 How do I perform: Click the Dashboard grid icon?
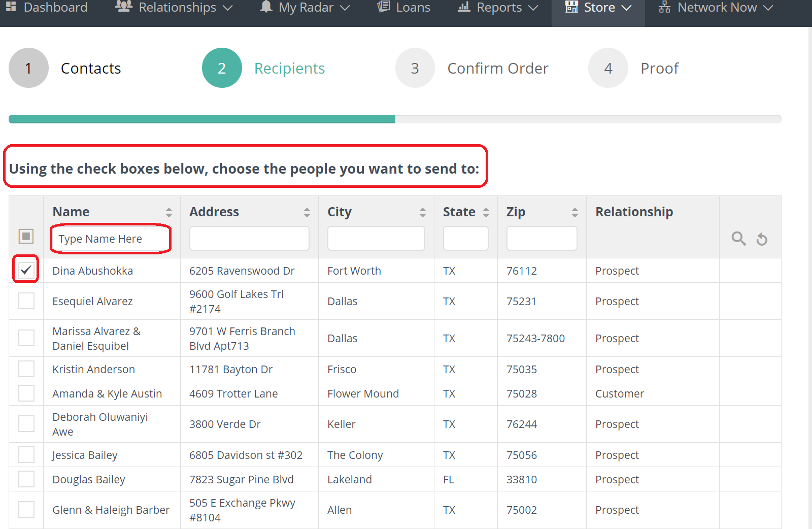[11, 7]
